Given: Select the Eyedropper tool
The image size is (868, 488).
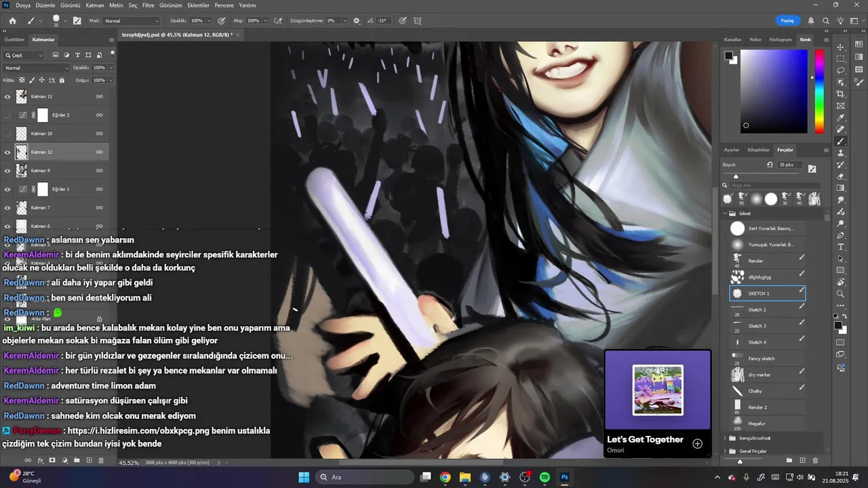Looking at the screenshot, I should pos(841,118).
